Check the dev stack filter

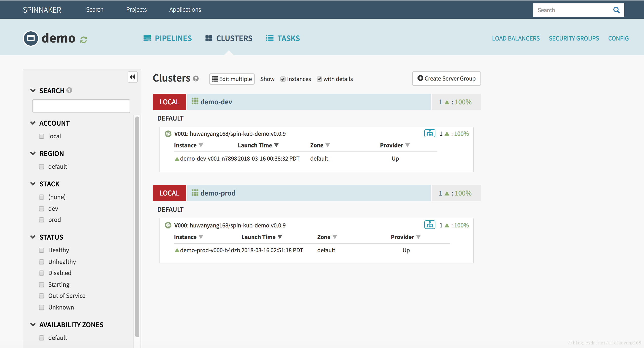pos(42,209)
